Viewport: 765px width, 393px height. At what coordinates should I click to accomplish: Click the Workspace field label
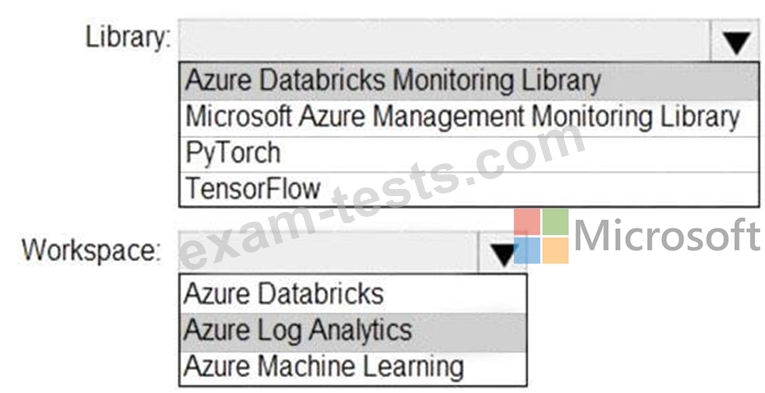coord(91,251)
